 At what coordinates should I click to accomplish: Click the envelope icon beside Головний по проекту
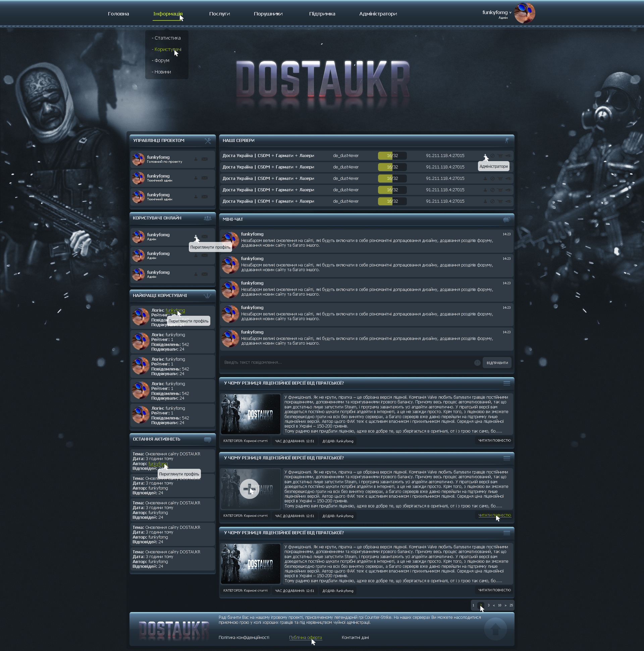(x=205, y=159)
